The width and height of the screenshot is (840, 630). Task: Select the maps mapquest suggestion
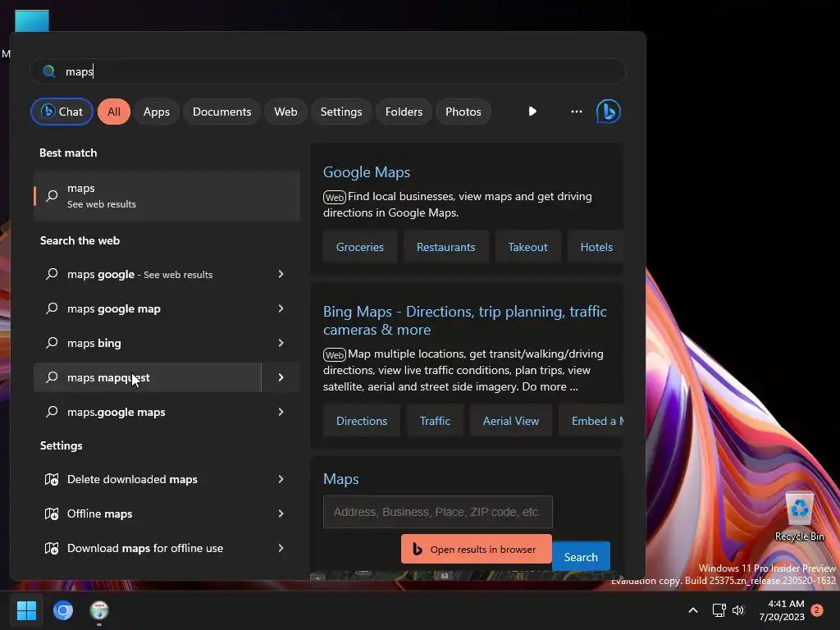148,377
